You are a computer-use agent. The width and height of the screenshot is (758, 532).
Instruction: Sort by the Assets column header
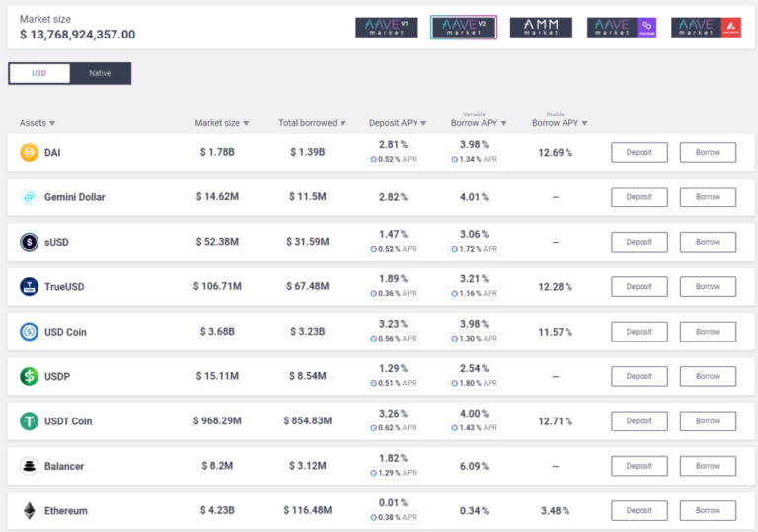point(38,123)
